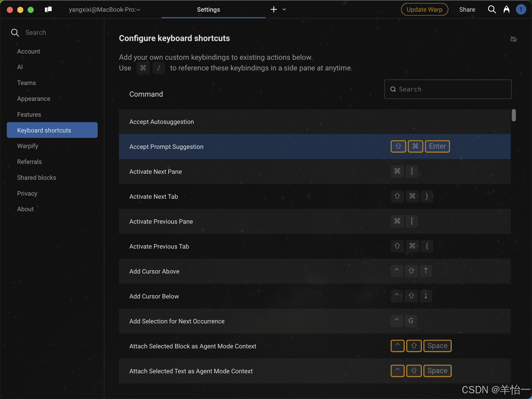Click the Warp Drive panel icon
This screenshot has width=532, height=399.
click(48, 10)
